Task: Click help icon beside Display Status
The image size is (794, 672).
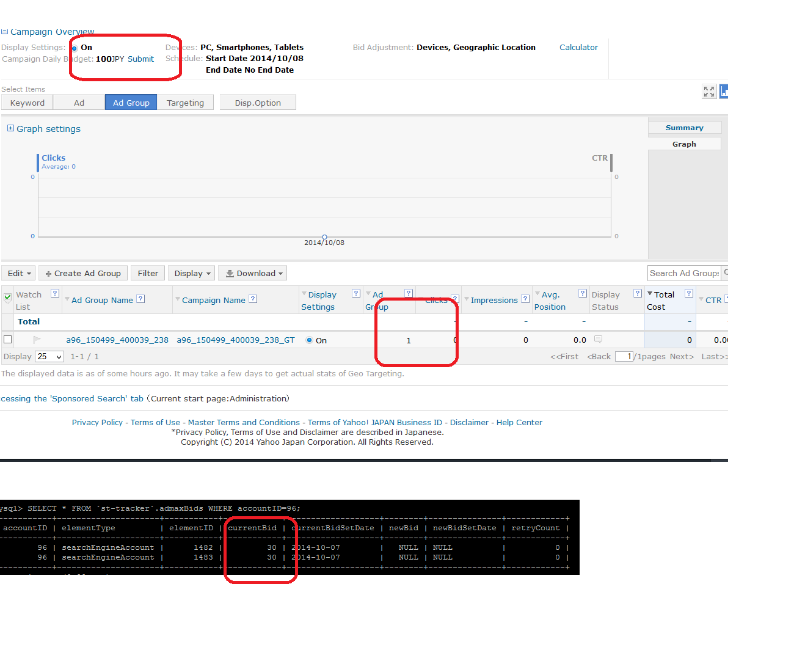Action: click(638, 293)
